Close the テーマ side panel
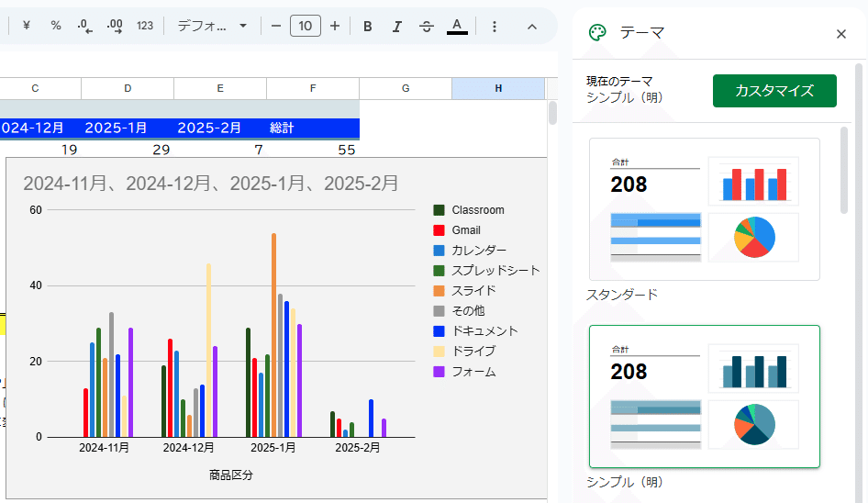This screenshot has height=503, width=868. [x=840, y=34]
